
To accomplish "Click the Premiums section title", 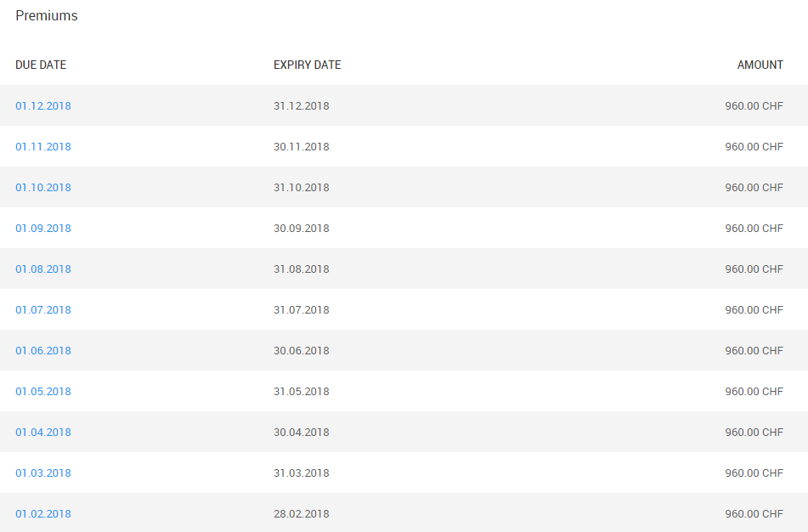I will (x=47, y=15).
